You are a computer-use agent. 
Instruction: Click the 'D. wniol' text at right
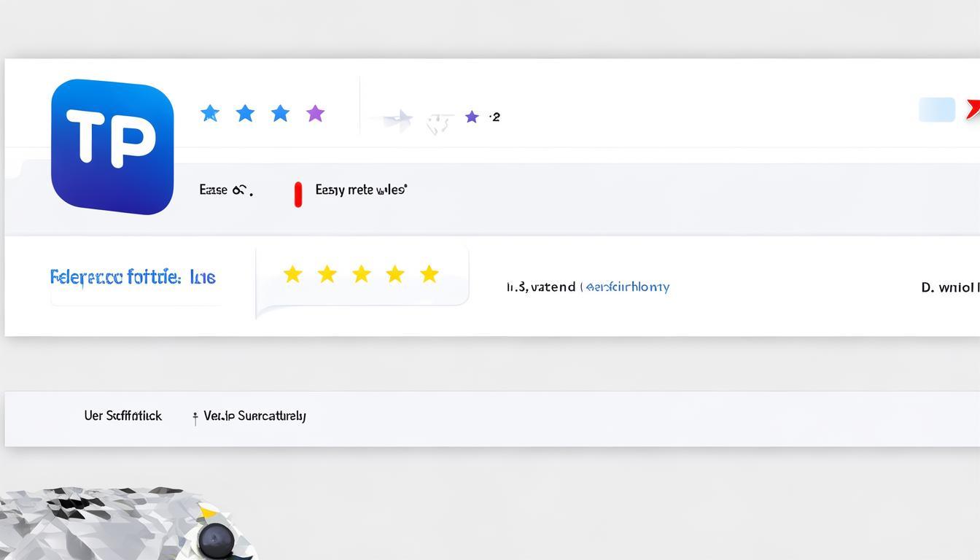[x=949, y=287]
